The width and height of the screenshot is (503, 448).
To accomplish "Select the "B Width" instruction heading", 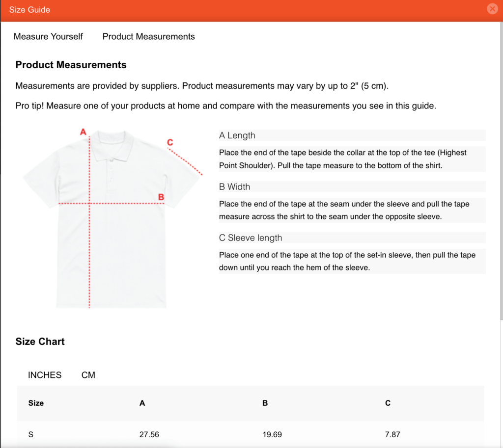I will point(235,186).
